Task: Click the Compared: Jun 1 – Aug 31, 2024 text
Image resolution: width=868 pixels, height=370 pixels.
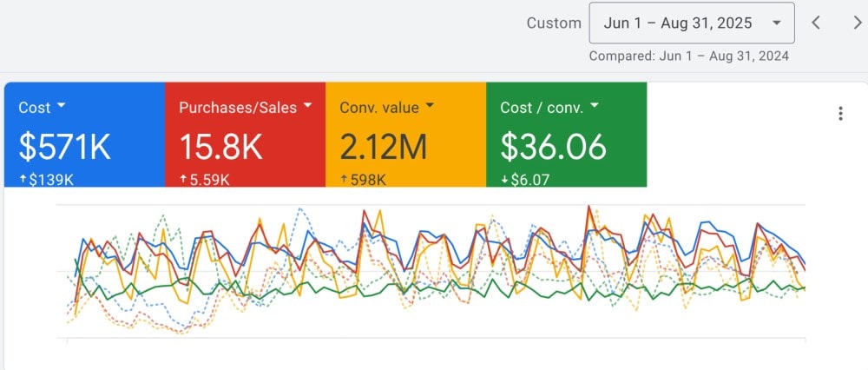Action: point(688,56)
